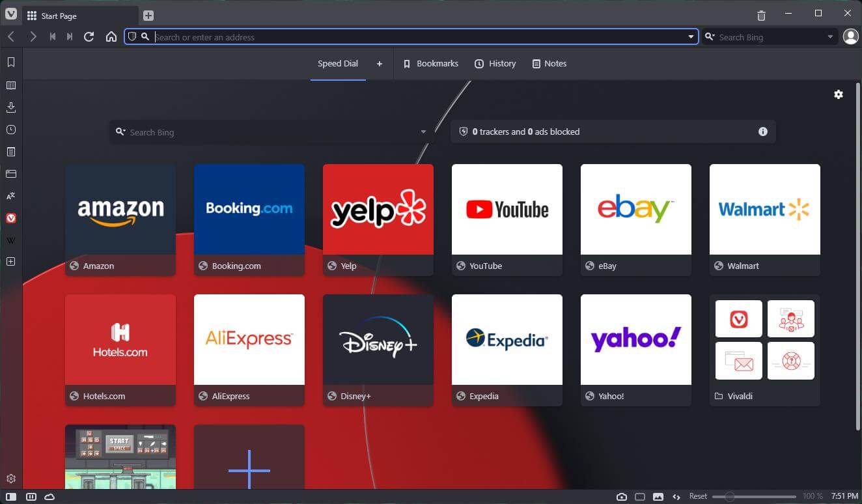The height and width of the screenshot is (504, 862).
Task: Open the Translate side panel
Action: pos(11,196)
